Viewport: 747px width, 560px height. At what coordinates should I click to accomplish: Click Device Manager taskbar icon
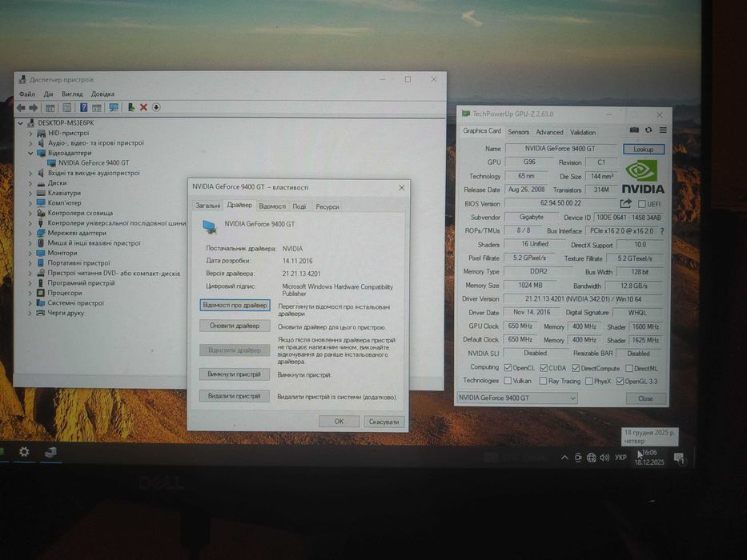[x=50, y=452]
